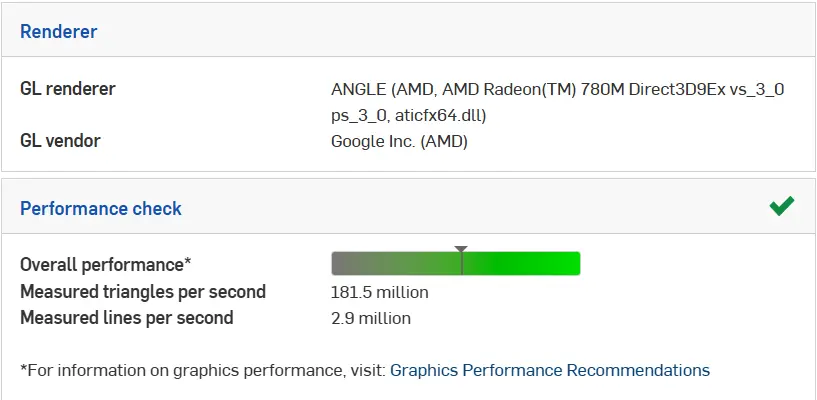
Task: Click the Overall performance gradient bar center
Action: pyautogui.click(x=456, y=264)
